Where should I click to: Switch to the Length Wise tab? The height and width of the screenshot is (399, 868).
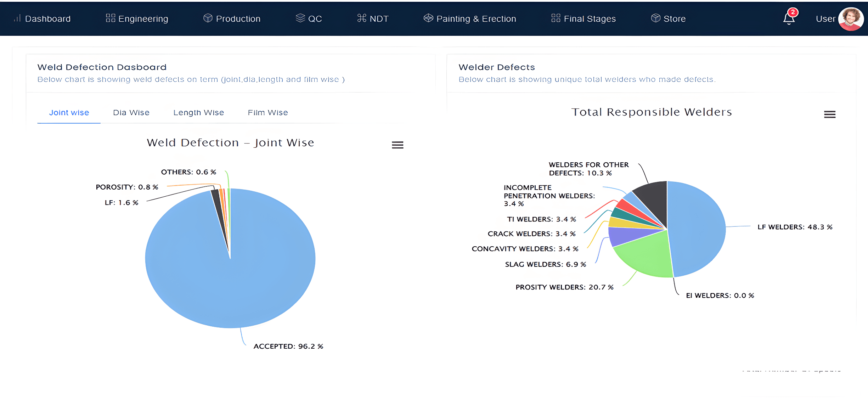pyautogui.click(x=199, y=113)
